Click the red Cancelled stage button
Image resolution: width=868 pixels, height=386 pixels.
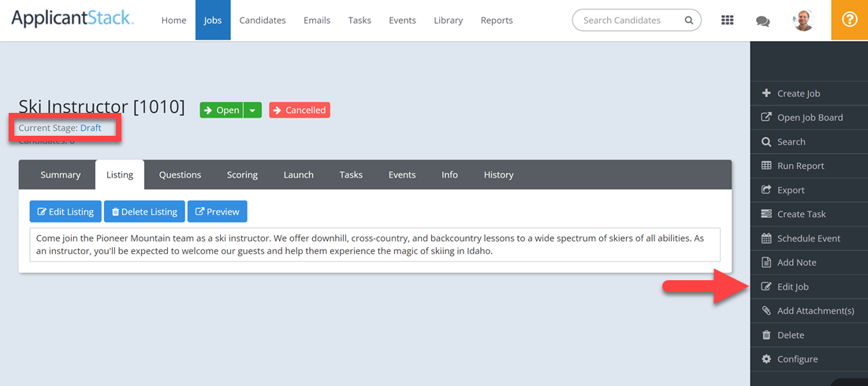[x=300, y=111]
